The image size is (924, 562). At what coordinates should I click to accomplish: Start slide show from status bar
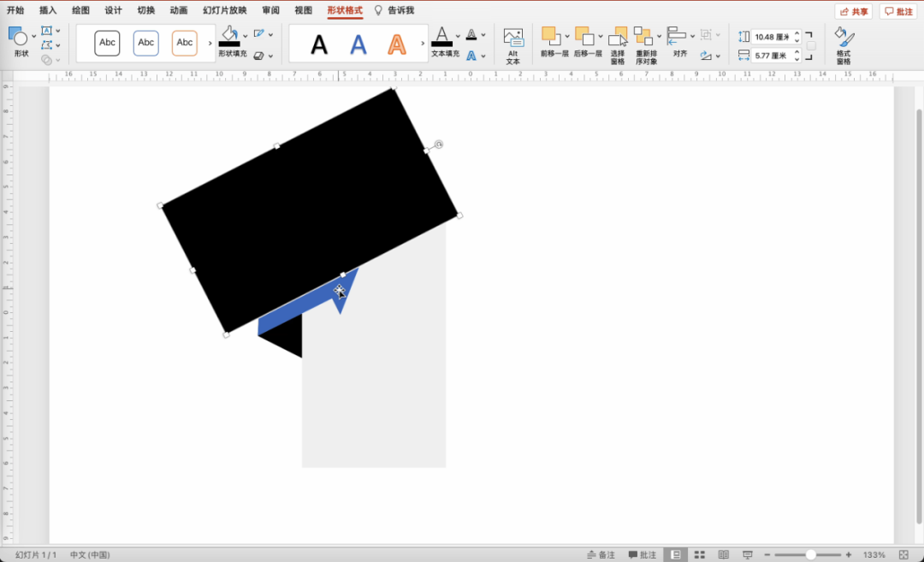(x=747, y=555)
